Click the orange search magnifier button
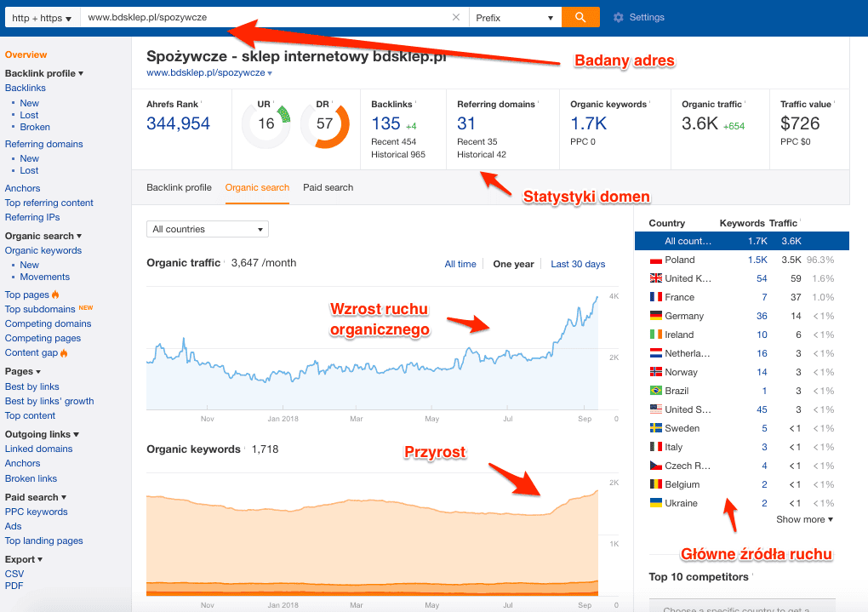Image resolution: width=868 pixels, height=612 pixels. click(x=580, y=17)
